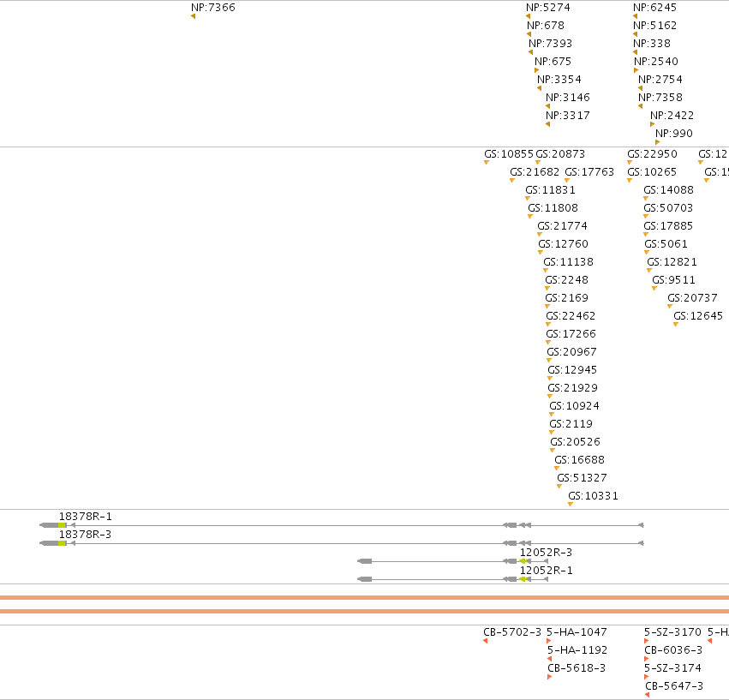Click the NP:5162 insertion label

click(x=654, y=26)
